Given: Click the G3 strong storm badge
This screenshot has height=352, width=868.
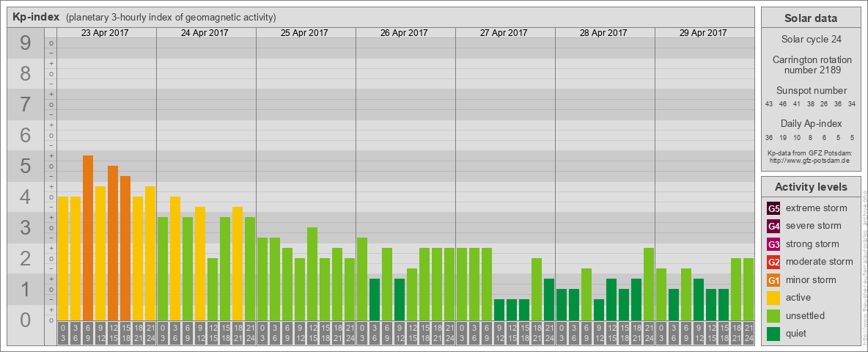Looking at the screenshot, I should 773,244.
